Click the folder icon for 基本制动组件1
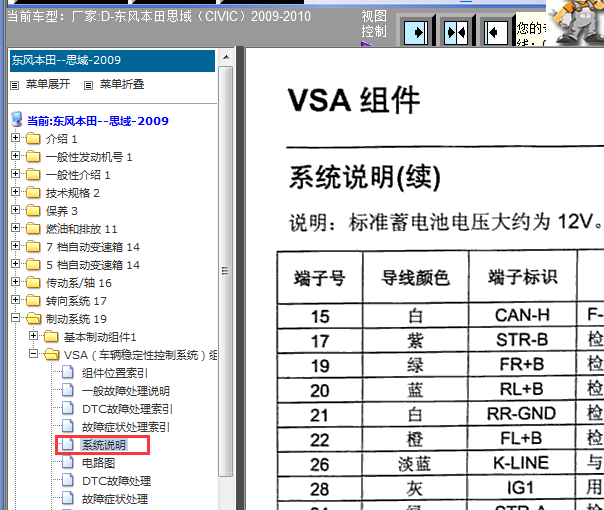This screenshot has height=510, width=604. click(x=51, y=337)
